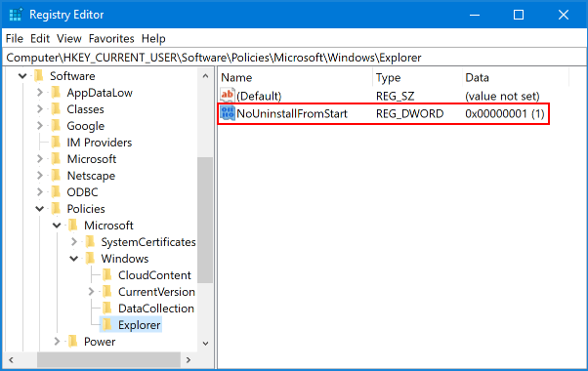The width and height of the screenshot is (588, 371).
Task: Click the Google folder icon
Action: (56, 126)
